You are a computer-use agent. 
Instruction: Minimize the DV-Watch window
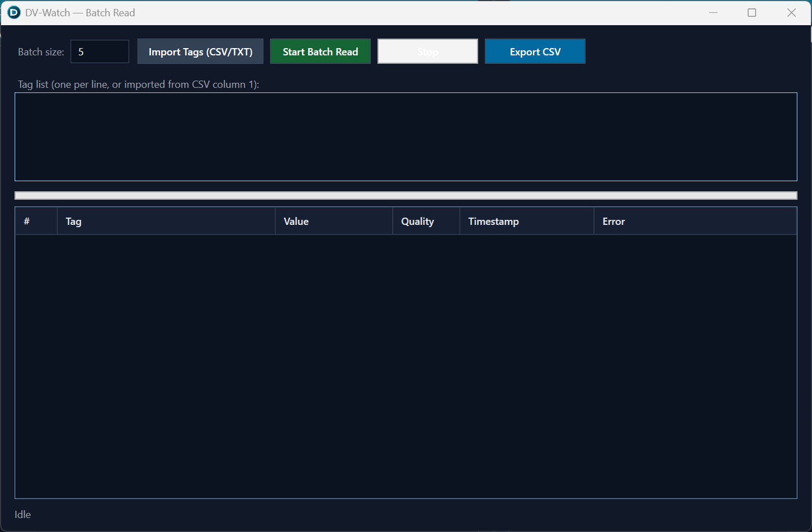click(713, 12)
